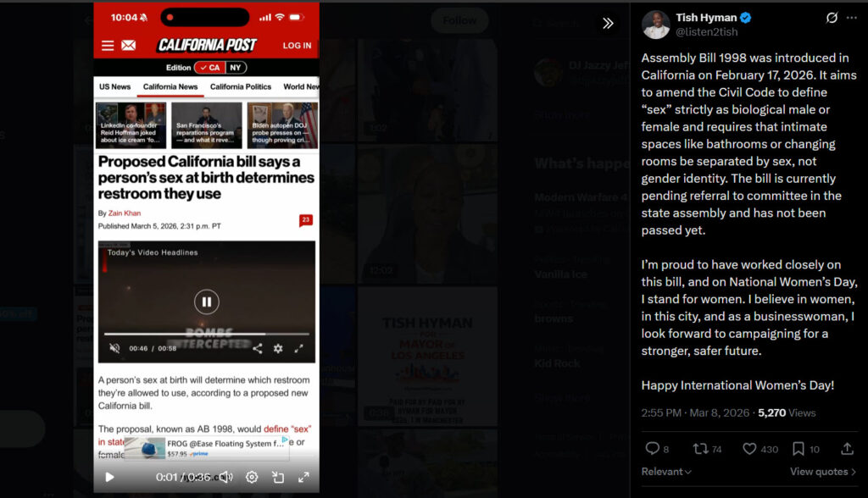This screenshot has width=868, height=498.
Task: Pause the Today's Video Headlines player
Action: tap(207, 302)
